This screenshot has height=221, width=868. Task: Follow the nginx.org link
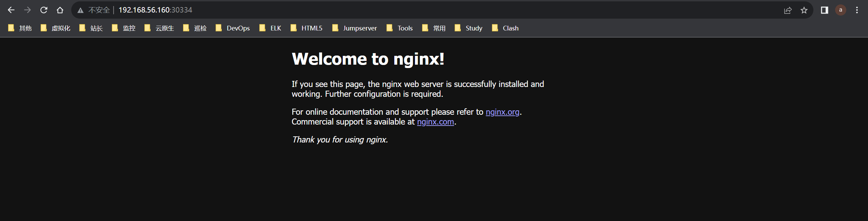(x=502, y=112)
